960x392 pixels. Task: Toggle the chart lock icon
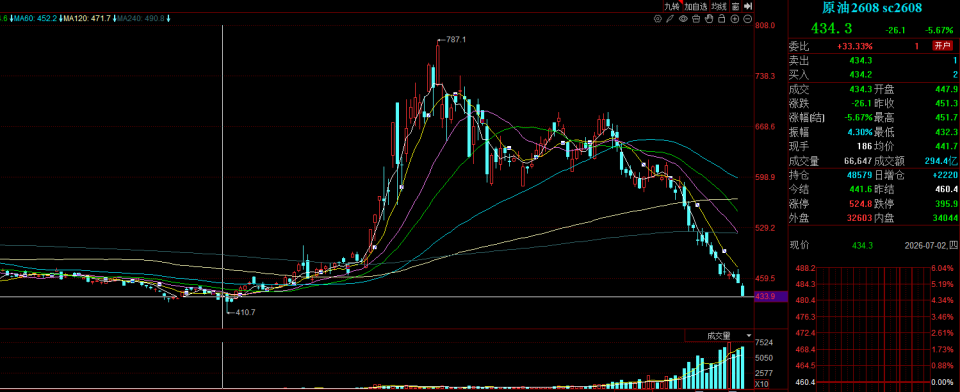[x=722, y=18]
